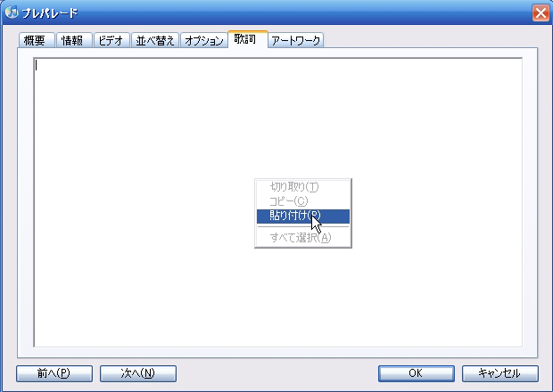The height and width of the screenshot is (392, 553).
Task: Open the 情報 tab
Action: click(74, 40)
